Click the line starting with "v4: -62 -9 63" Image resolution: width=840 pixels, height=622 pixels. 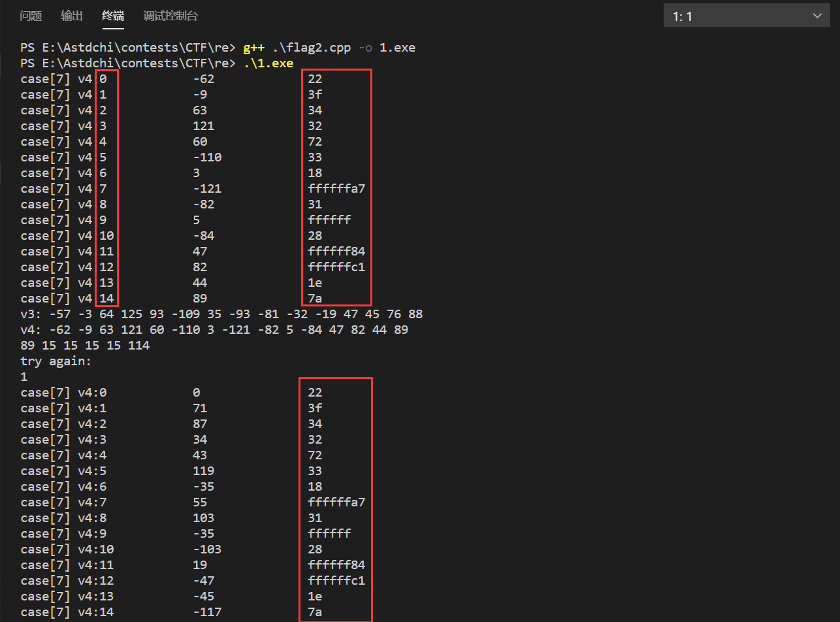pyautogui.click(x=214, y=330)
